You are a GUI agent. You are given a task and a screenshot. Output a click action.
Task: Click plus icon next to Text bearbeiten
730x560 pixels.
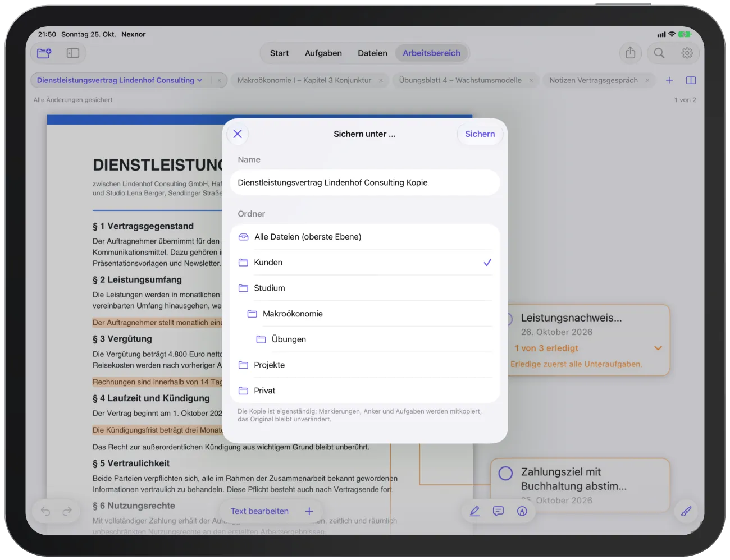(x=309, y=511)
